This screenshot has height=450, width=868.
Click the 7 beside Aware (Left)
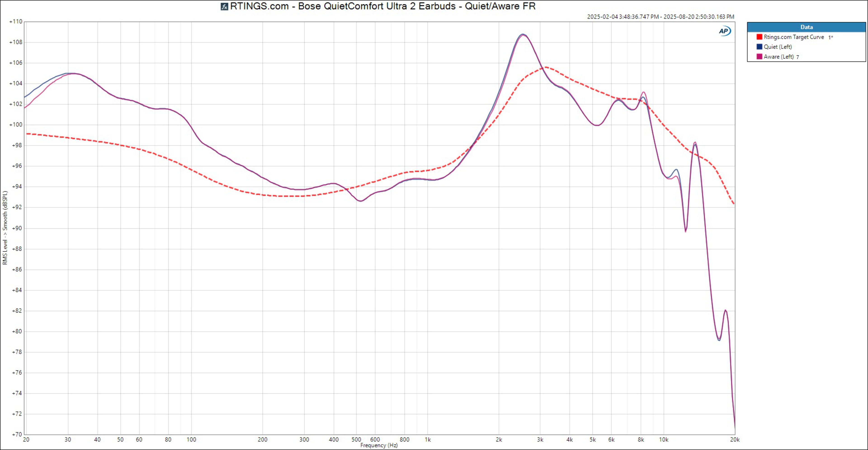[x=797, y=57]
